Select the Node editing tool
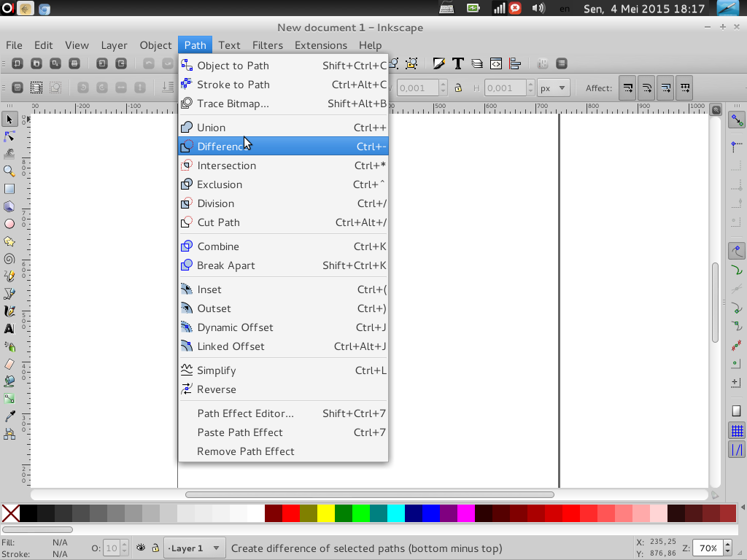This screenshot has width=747, height=560. [10, 136]
